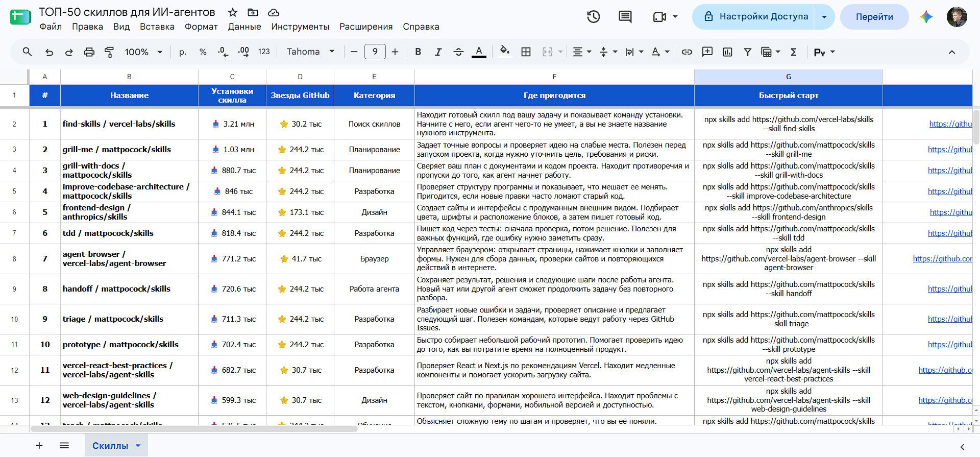
Task: Add a new sheet with plus button
Action: [x=39, y=446]
